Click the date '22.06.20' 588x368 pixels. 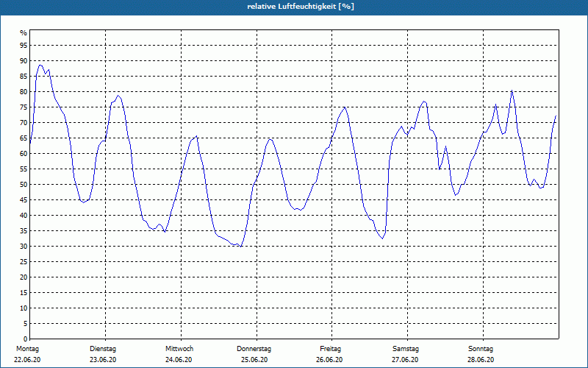[x=27, y=360]
